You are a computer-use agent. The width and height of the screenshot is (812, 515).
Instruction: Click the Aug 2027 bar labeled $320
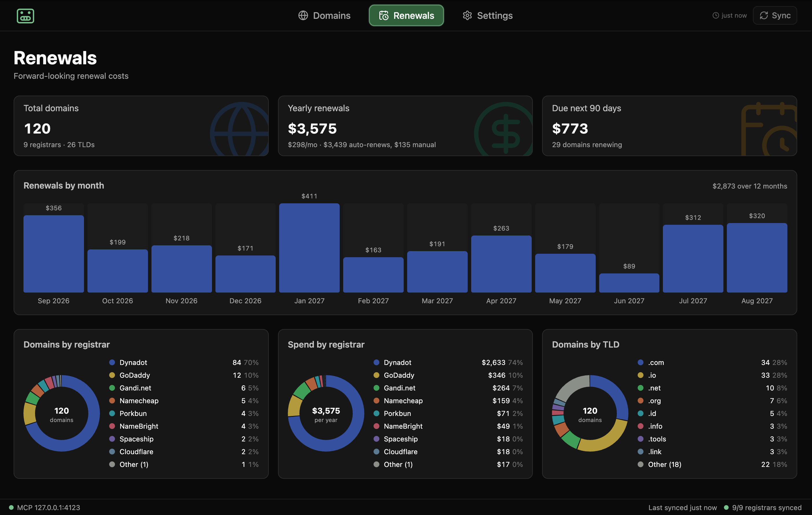click(x=757, y=258)
